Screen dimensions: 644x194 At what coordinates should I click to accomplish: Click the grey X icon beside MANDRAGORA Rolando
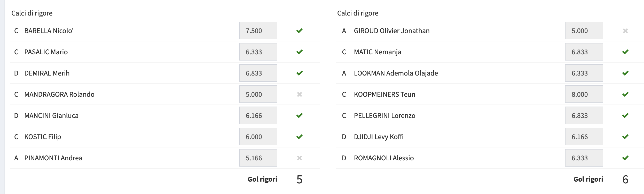point(300,94)
